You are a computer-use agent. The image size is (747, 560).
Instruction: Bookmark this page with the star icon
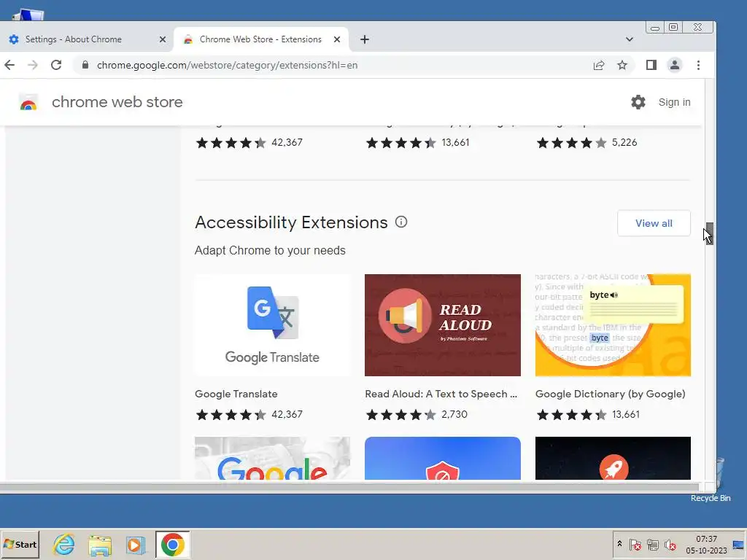pos(622,65)
